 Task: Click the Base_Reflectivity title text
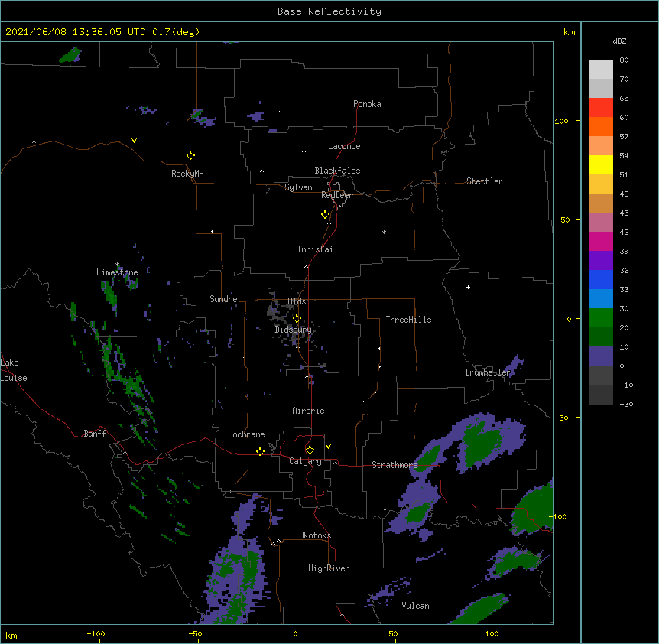tap(329, 11)
